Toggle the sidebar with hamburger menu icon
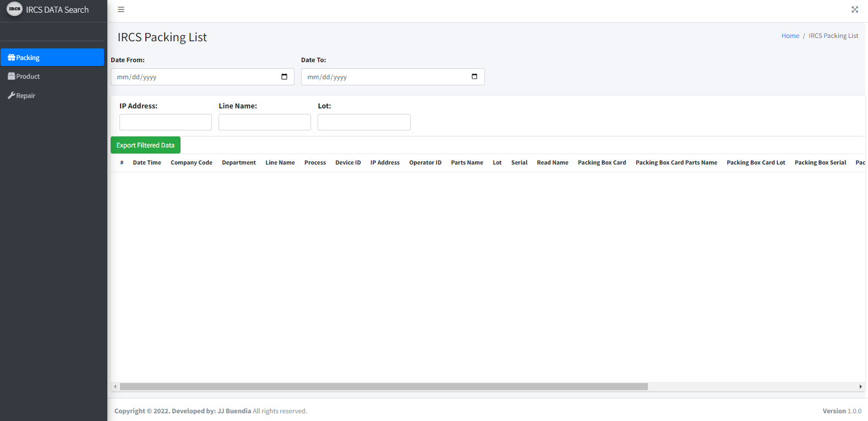 tap(121, 9)
